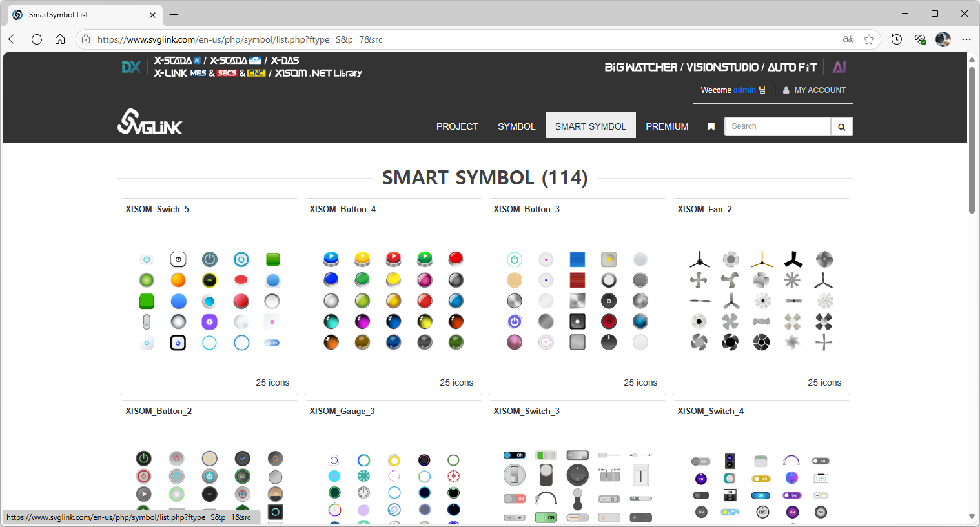Image resolution: width=980 pixels, height=527 pixels.
Task: Open the XISOM_Switch_4 card title
Action: click(x=710, y=411)
